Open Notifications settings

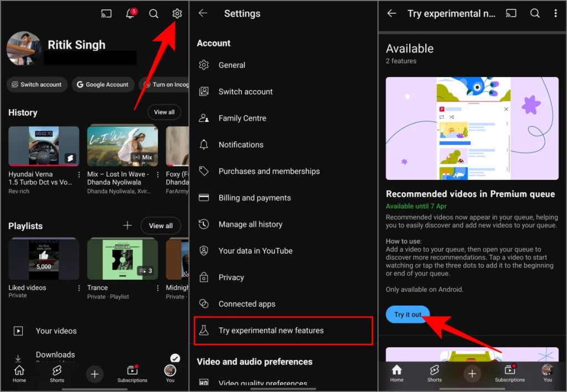click(283, 145)
